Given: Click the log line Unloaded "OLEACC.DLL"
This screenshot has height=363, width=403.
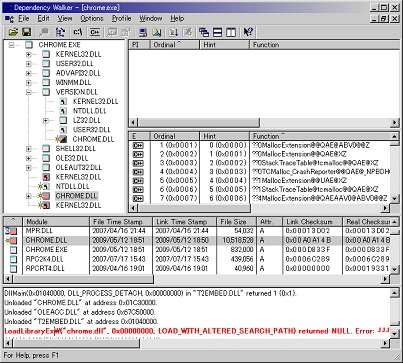Looking at the screenshot, I should click(x=80, y=312).
